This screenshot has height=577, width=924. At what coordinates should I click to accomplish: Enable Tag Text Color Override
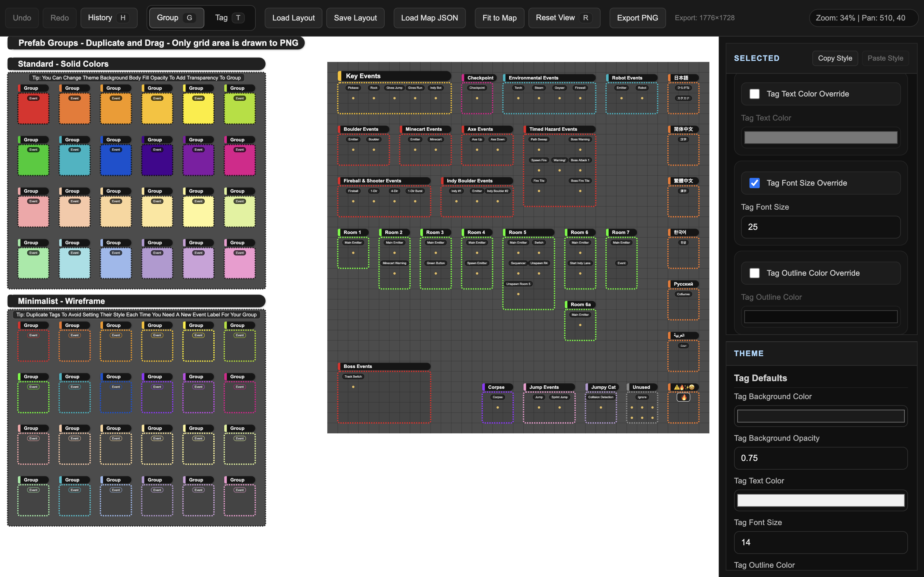pos(755,94)
